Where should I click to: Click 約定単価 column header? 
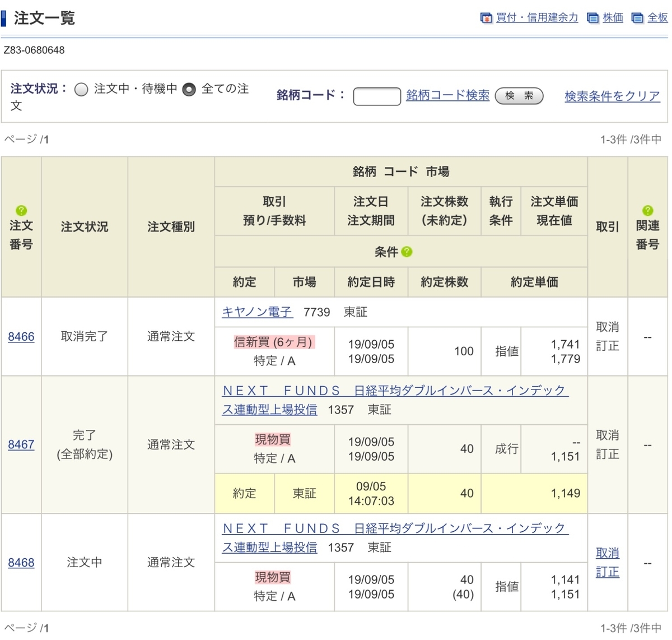(534, 282)
